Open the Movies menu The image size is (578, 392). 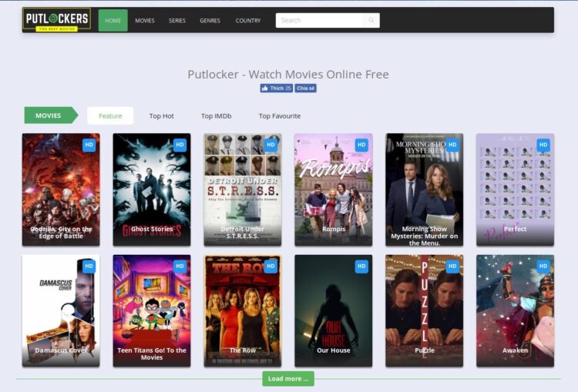[145, 21]
